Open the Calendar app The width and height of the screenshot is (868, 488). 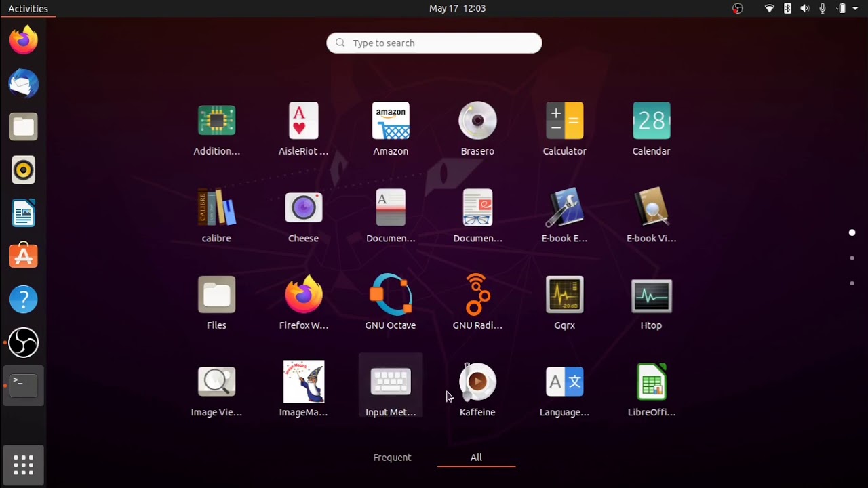coord(651,121)
